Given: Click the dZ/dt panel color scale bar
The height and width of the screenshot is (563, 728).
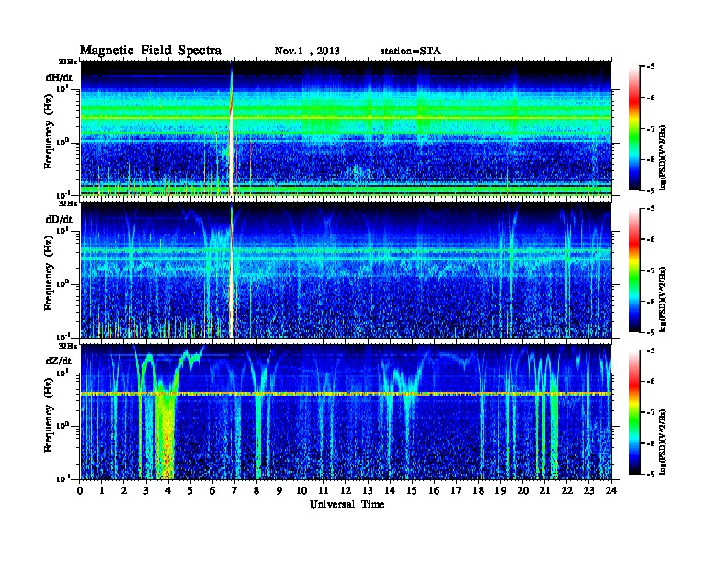Looking at the screenshot, I should pyautogui.click(x=634, y=412).
